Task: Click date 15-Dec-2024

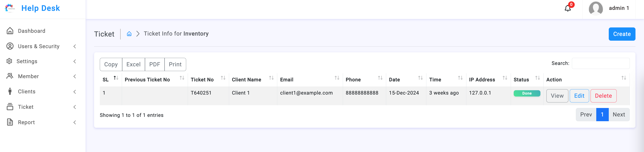Action: tap(404, 93)
